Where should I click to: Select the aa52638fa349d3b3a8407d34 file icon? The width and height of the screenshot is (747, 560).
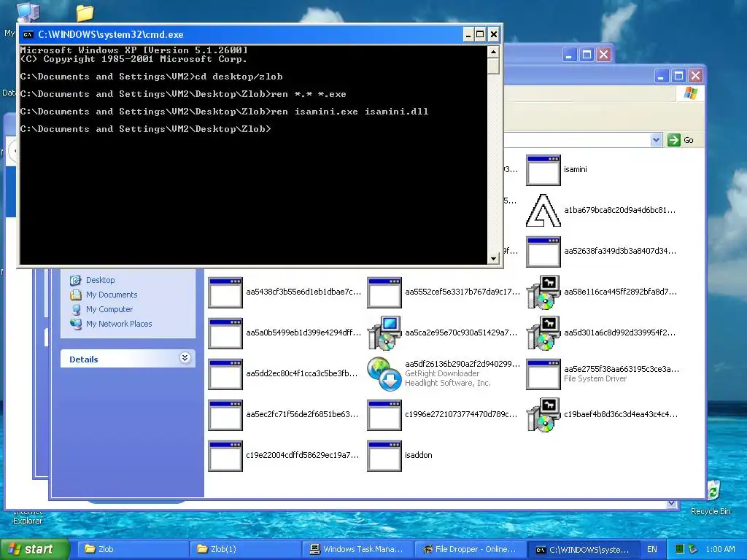543,252
